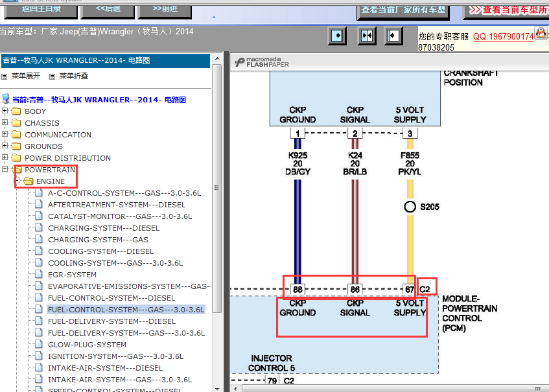549x392 pixels.
Task: Click the tree panel vertical scrollbar thumb
Action: [x=217, y=188]
